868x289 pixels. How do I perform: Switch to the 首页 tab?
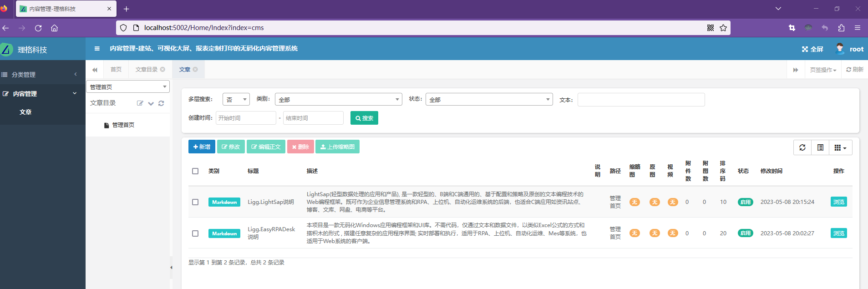(x=116, y=70)
